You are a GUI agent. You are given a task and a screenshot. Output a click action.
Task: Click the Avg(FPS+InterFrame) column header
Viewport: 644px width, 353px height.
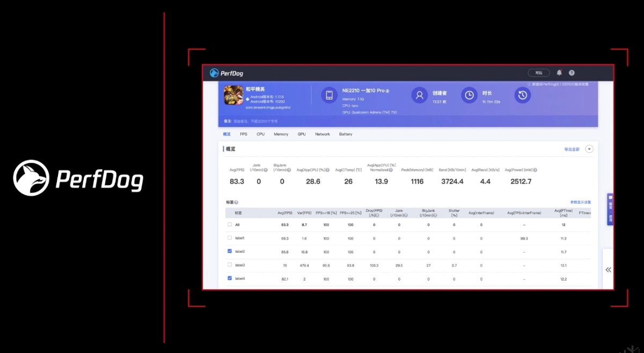(x=524, y=213)
